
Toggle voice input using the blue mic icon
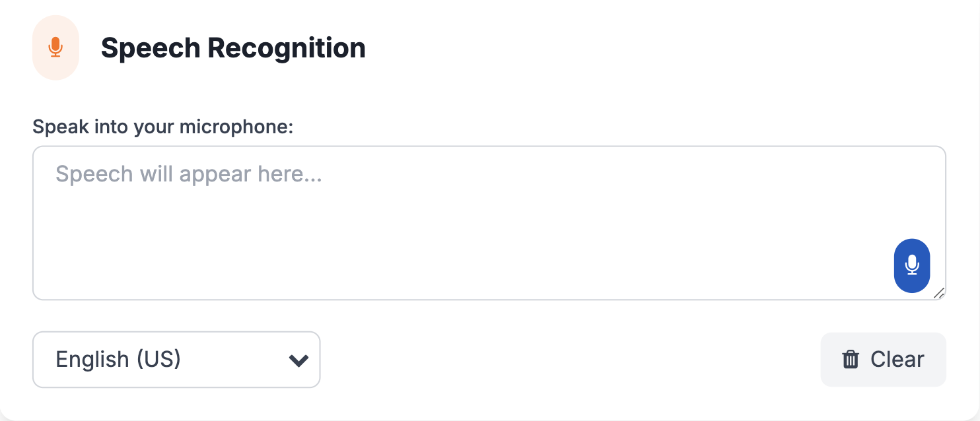(x=911, y=265)
